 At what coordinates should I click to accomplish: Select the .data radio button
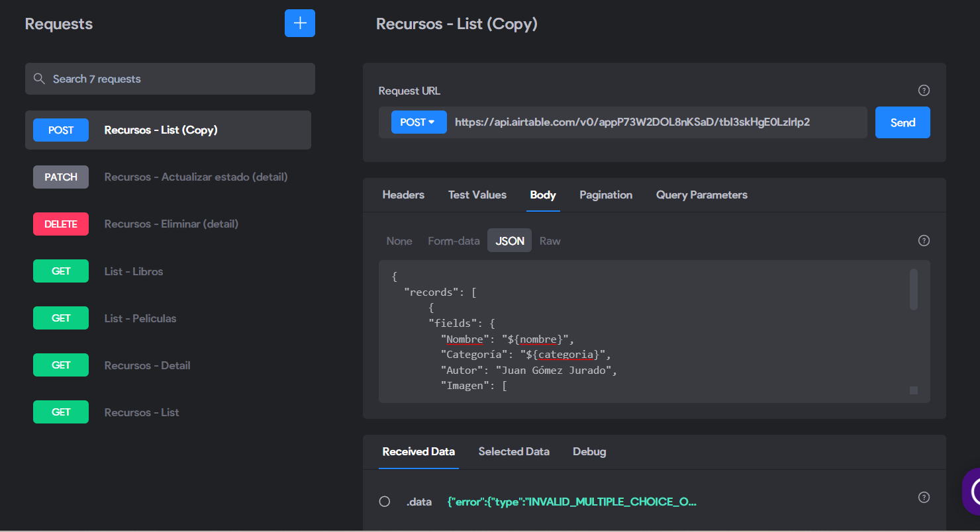pos(384,502)
